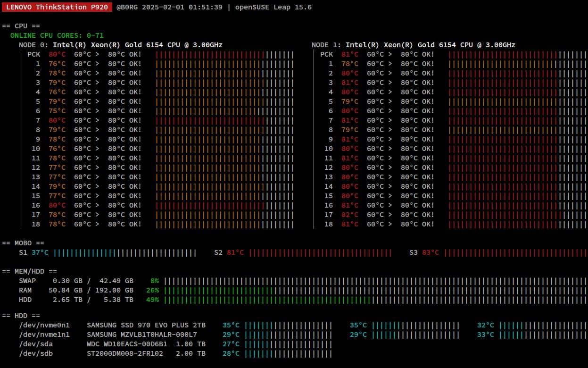Click Node 1 core 8 orange temperature bar
Image resolution: width=588 pixels, height=368 pixels.
pos(518,130)
